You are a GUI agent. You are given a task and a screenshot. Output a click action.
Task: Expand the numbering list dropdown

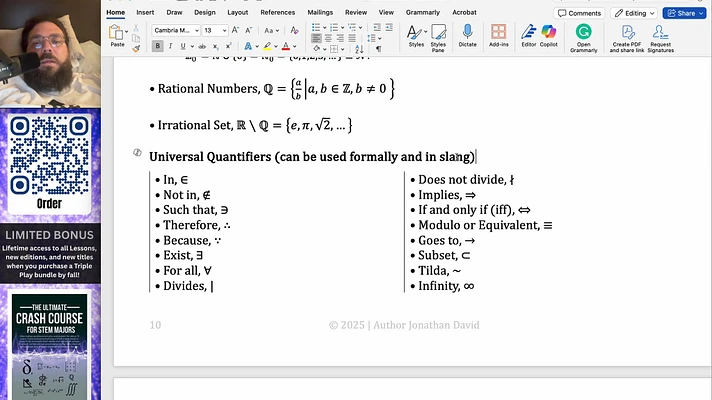click(x=342, y=28)
